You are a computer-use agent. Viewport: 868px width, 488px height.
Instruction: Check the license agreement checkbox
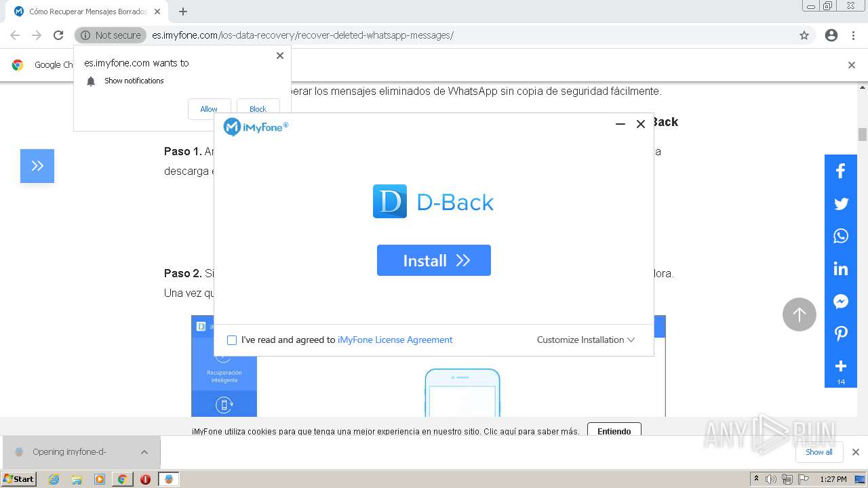tap(232, 340)
